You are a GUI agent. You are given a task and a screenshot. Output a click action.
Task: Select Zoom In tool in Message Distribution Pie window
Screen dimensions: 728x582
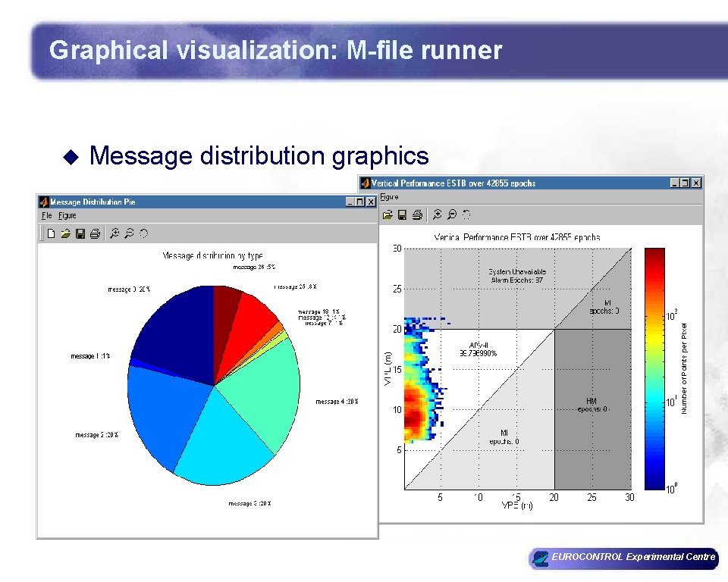(115, 233)
